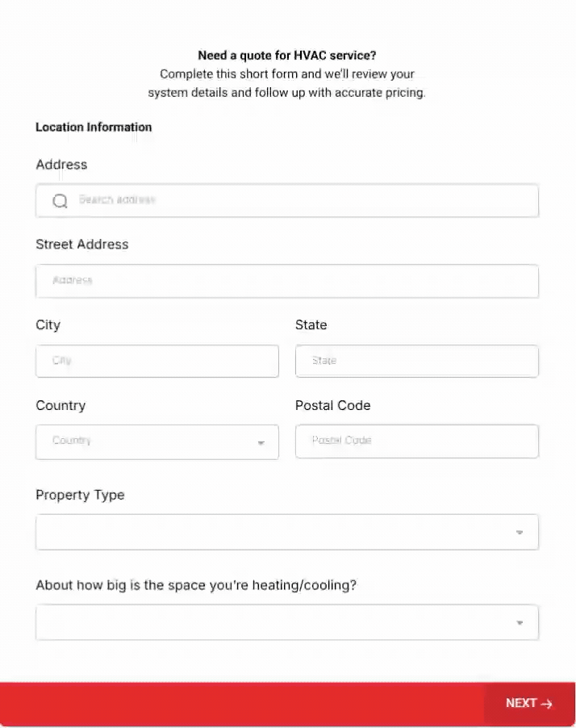Click the Country dropdown caret arrow
Image resolution: width=576 pixels, height=728 pixels.
pyautogui.click(x=261, y=443)
